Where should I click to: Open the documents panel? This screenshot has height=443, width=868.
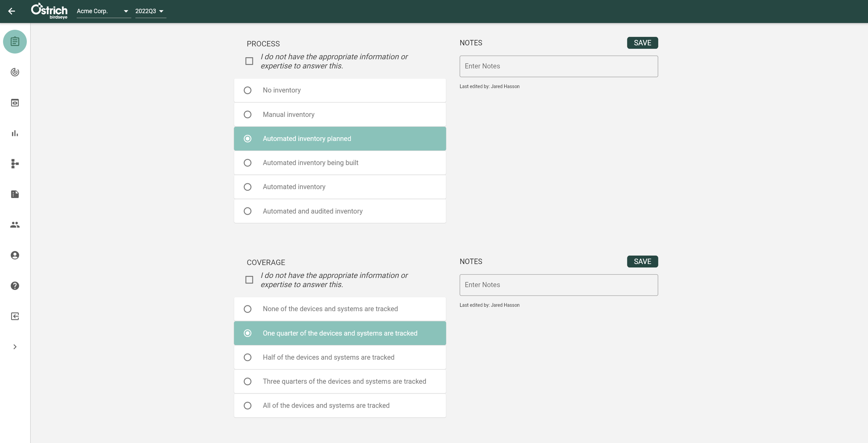pos(15,194)
